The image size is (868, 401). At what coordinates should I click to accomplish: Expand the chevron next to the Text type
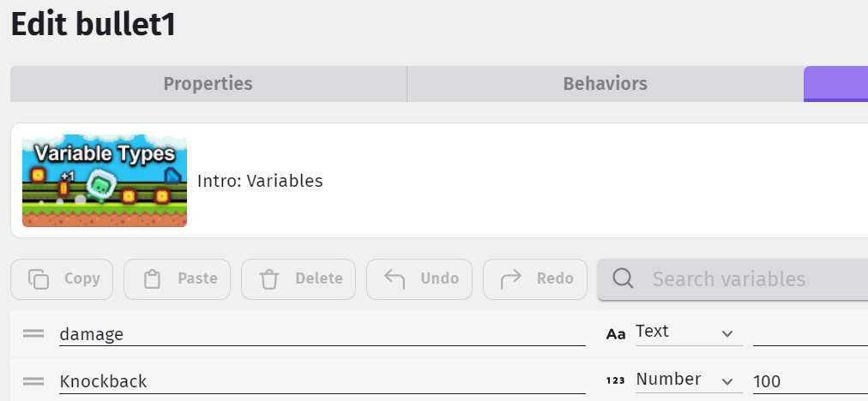pyautogui.click(x=727, y=333)
